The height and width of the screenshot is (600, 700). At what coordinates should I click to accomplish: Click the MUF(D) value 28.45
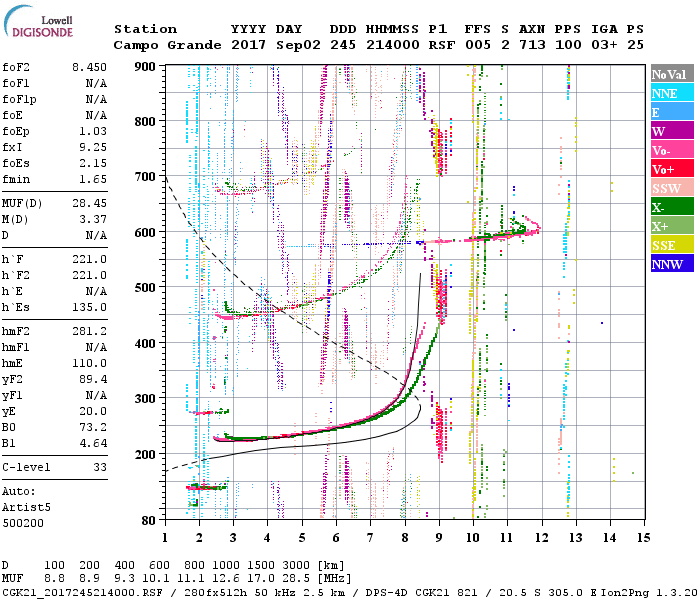(x=89, y=202)
